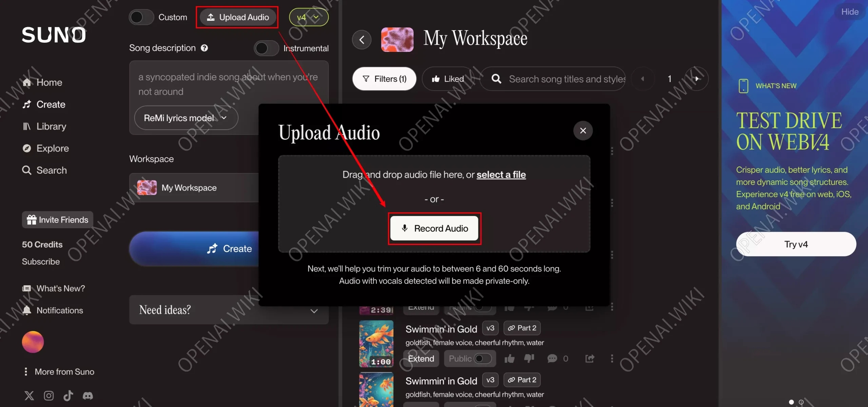
Task: Go to the previous page arrow
Action: [x=642, y=79]
